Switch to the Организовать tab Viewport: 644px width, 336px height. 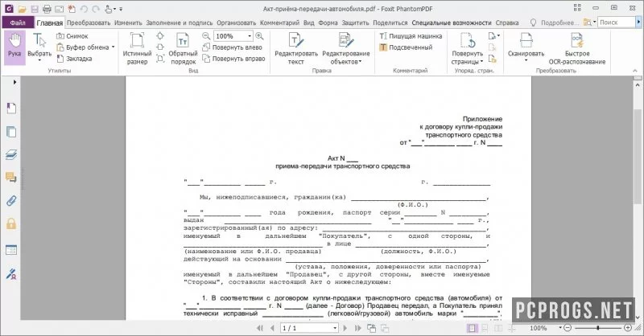click(x=237, y=23)
